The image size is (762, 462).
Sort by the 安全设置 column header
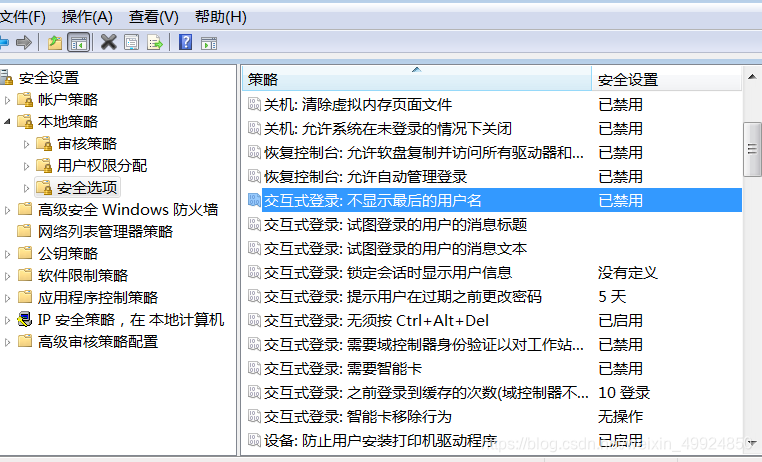tap(666, 79)
